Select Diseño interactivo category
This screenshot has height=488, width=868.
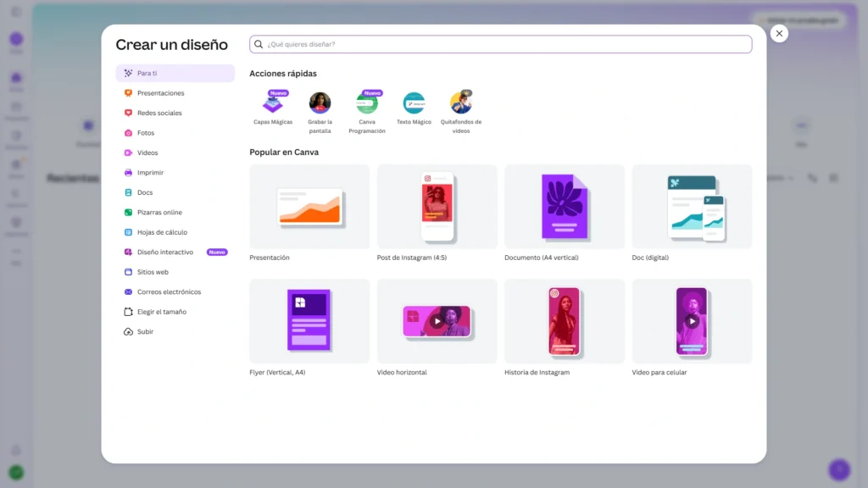click(175, 252)
